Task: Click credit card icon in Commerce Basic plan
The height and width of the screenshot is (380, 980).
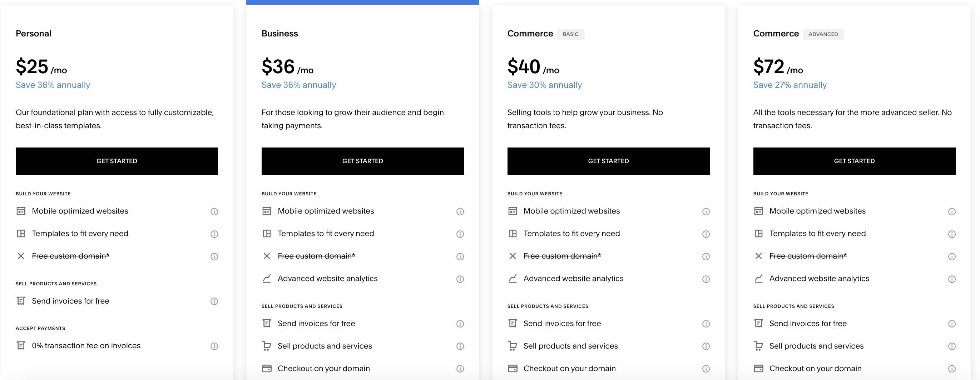Action: (513, 369)
